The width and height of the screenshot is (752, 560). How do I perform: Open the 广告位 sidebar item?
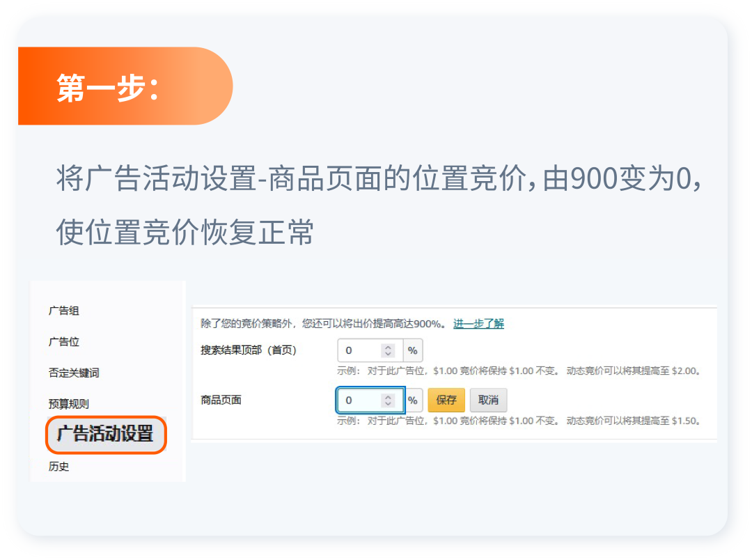(64, 342)
